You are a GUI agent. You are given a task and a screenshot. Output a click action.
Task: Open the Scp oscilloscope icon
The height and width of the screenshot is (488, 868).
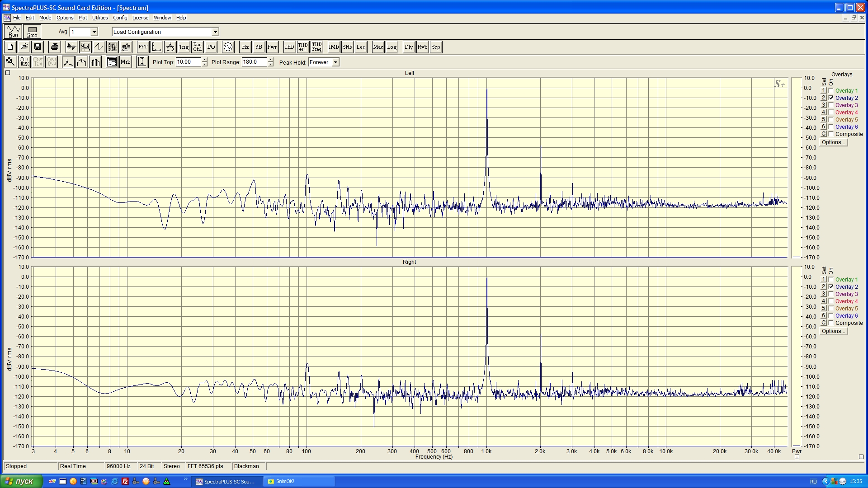[435, 47]
